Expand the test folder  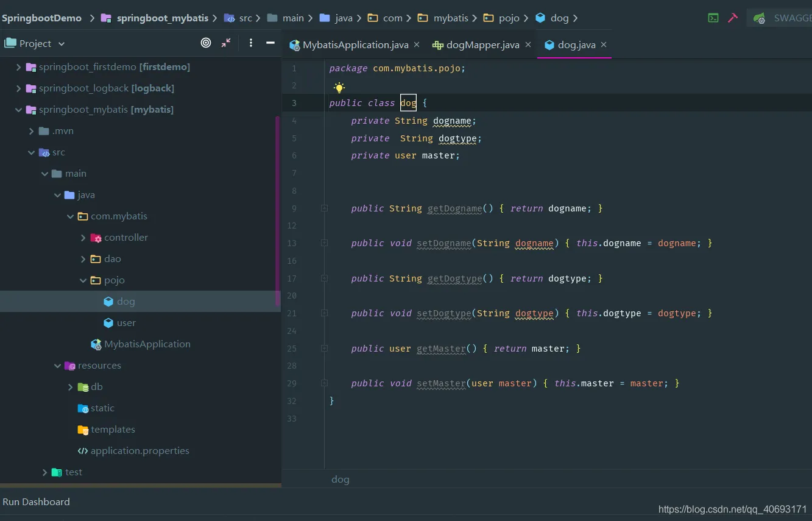[x=45, y=472]
